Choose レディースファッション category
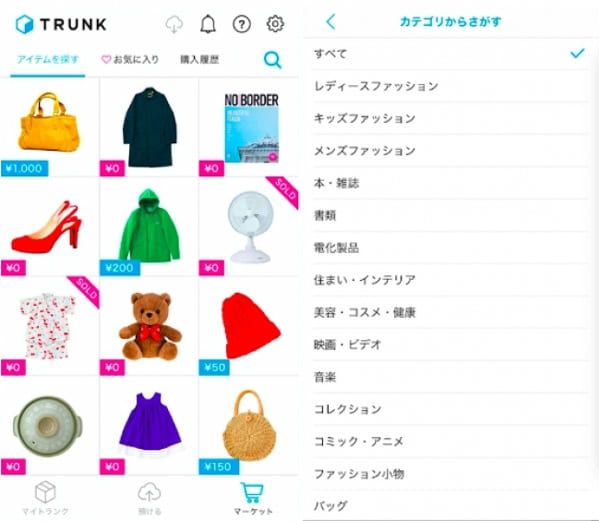This screenshot has height=521, width=600. pyautogui.click(x=450, y=86)
